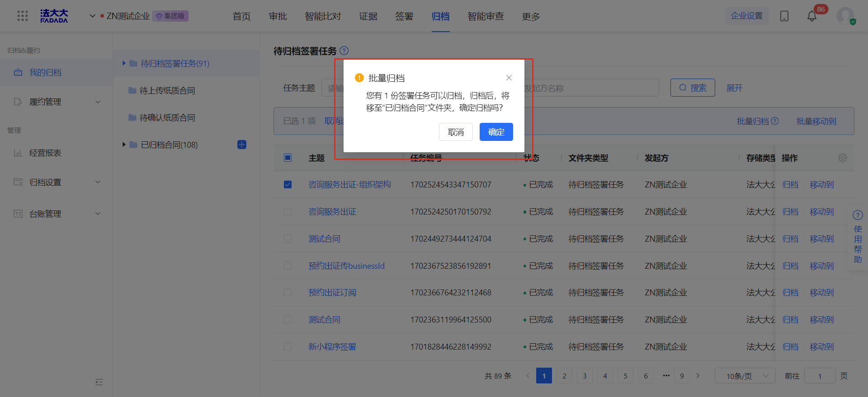
Task: Open the 更多 top menu
Action: [x=531, y=16]
